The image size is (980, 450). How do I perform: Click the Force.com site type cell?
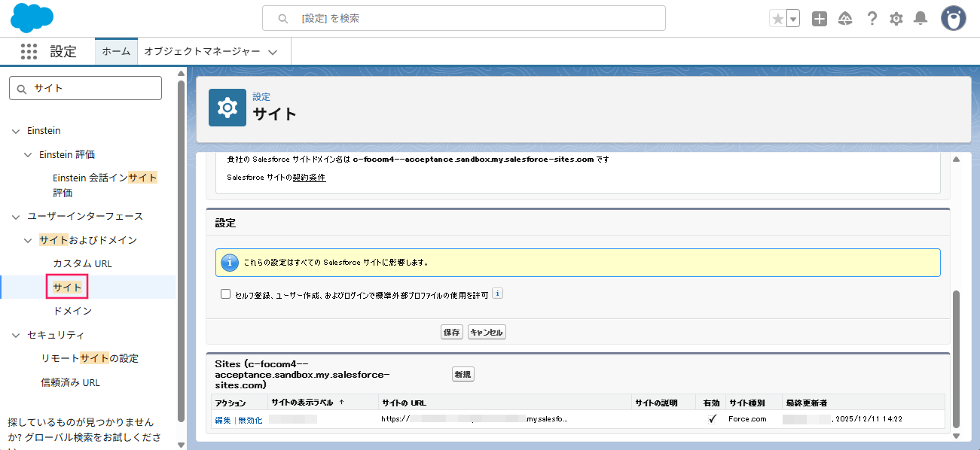coord(747,419)
